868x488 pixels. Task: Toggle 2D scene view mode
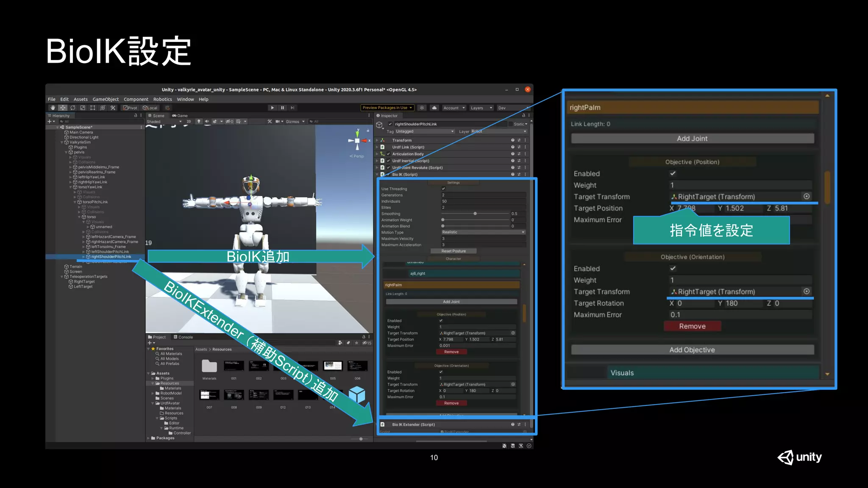coord(189,122)
